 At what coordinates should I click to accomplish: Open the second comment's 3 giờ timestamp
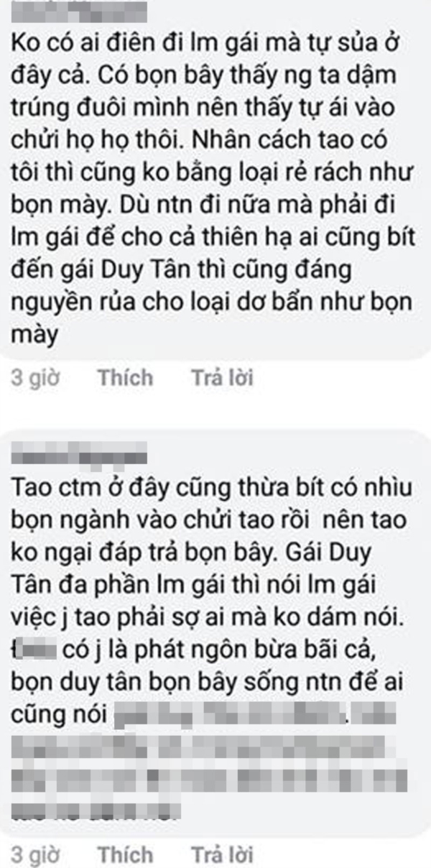[35, 855]
